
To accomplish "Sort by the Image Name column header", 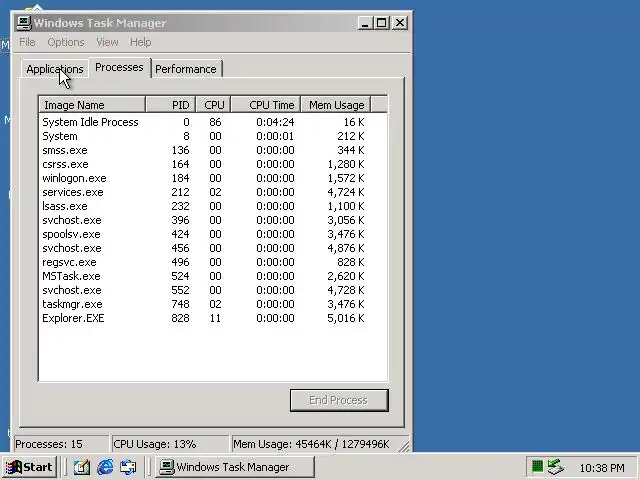I will (92, 105).
